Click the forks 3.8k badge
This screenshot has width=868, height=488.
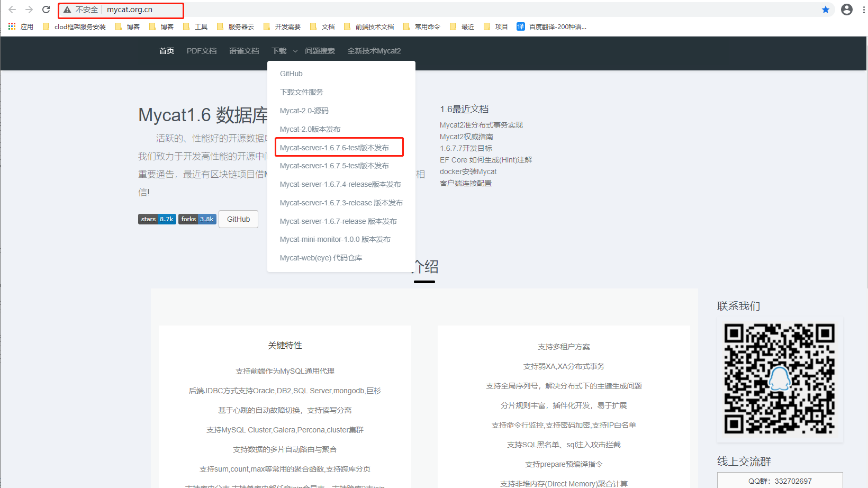pyautogui.click(x=197, y=219)
